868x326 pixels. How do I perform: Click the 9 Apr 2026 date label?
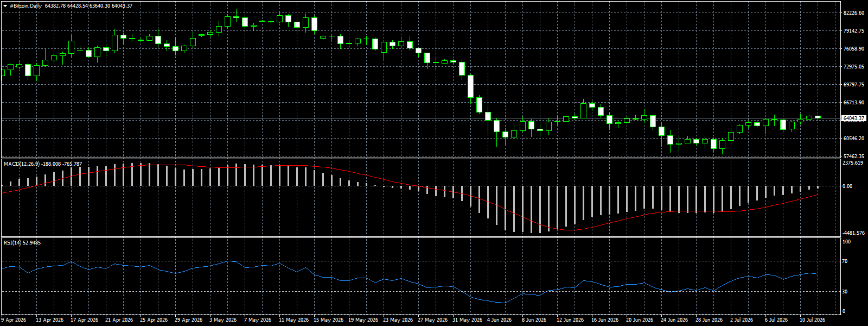[x=14, y=320]
